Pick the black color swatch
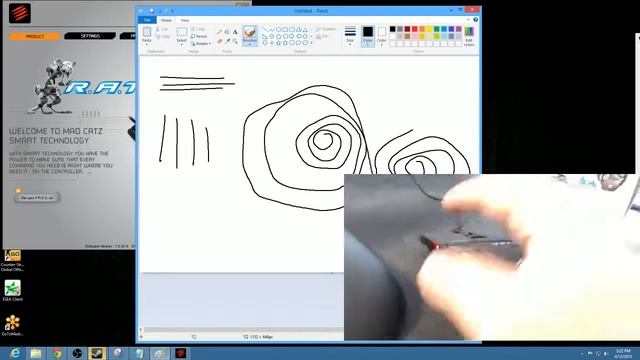The image size is (640, 360). point(393,29)
